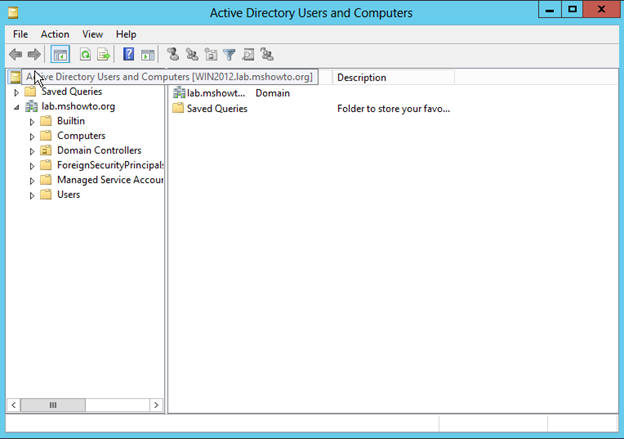
Task: Click the window system menu icon in title bar
Action: pos(13,13)
